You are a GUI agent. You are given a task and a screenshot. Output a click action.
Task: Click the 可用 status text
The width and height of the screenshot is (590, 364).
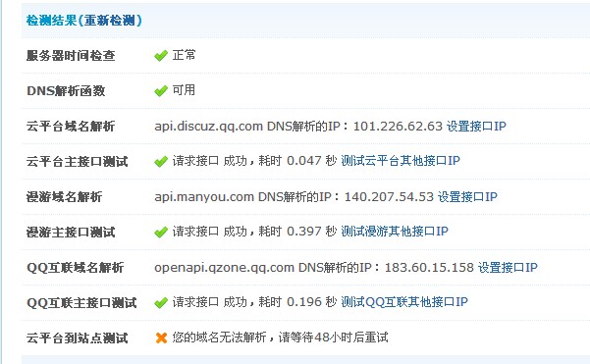pyautogui.click(x=184, y=90)
